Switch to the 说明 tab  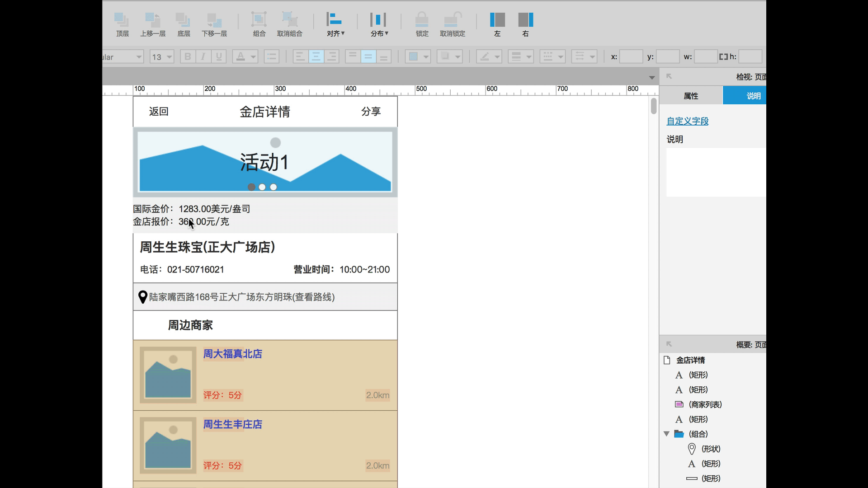pos(753,96)
